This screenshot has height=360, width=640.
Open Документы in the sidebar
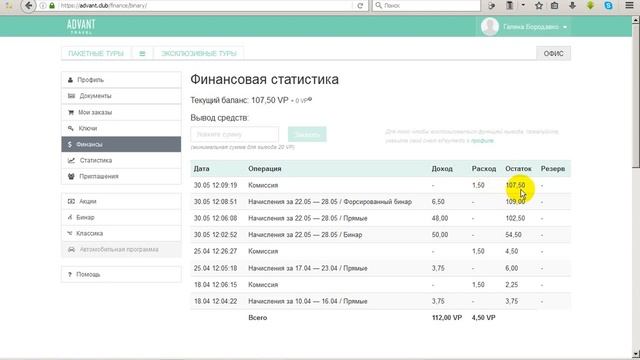pos(121,96)
